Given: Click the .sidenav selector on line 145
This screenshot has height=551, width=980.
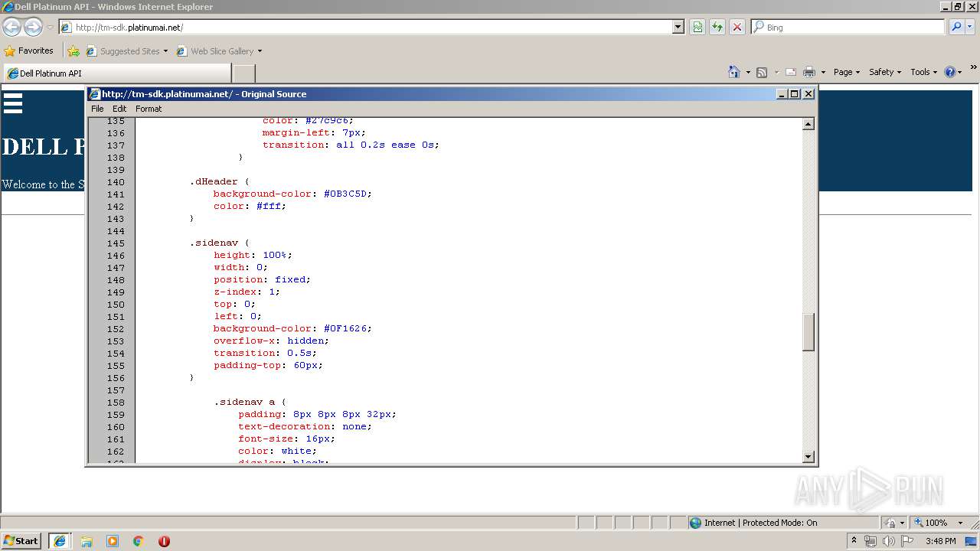Looking at the screenshot, I should (x=214, y=243).
